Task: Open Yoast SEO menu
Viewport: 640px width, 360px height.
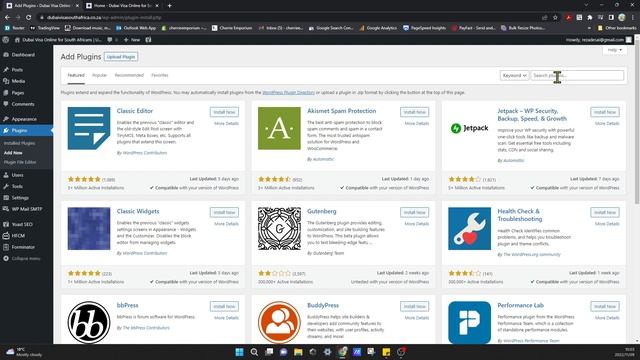Action: point(22,224)
